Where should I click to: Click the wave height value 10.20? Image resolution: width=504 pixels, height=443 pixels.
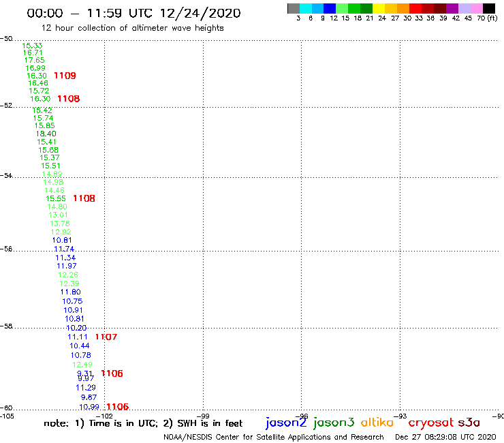point(76,328)
